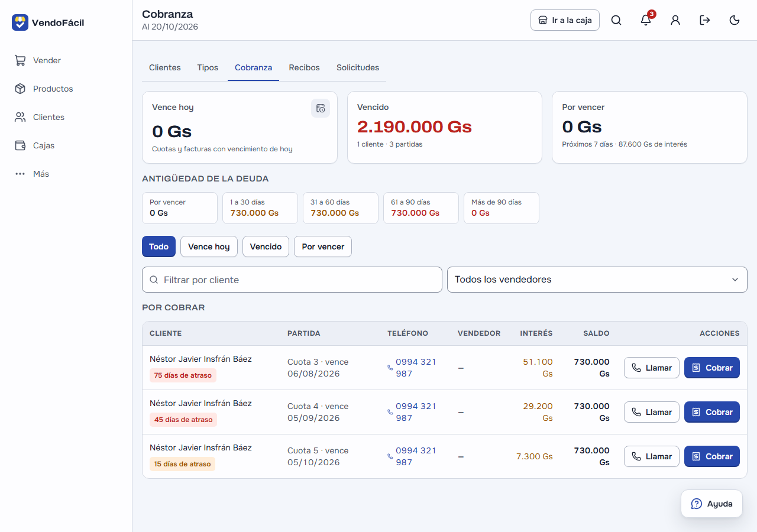Click the 61 a 90 días aging card
Image resolution: width=757 pixels, height=532 pixels.
pos(421,208)
